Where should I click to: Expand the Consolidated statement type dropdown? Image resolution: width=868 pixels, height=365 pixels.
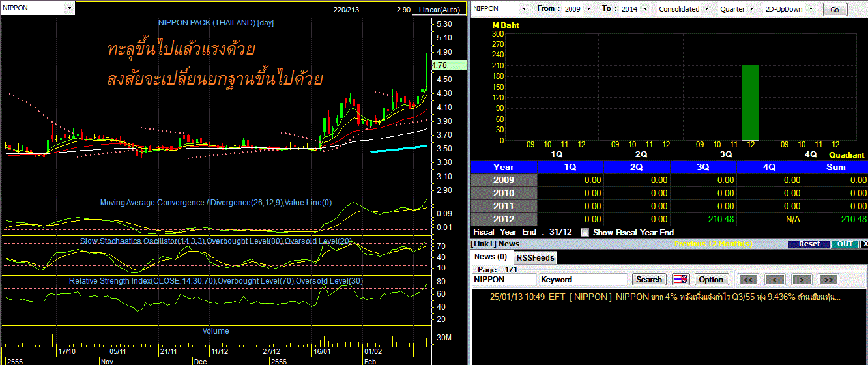[x=706, y=9]
